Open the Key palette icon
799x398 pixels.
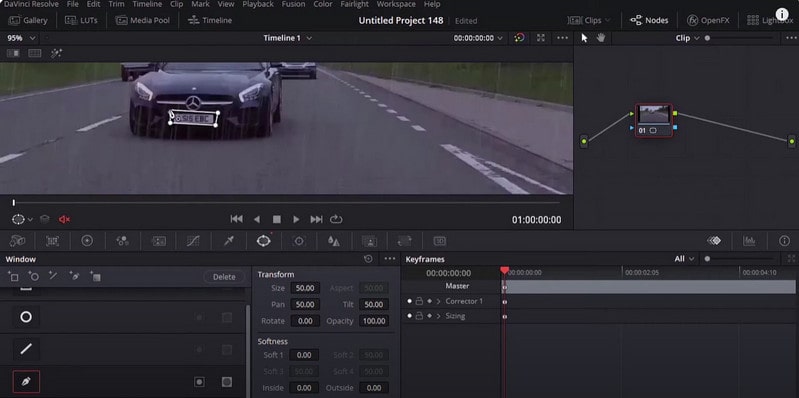[369, 241]
